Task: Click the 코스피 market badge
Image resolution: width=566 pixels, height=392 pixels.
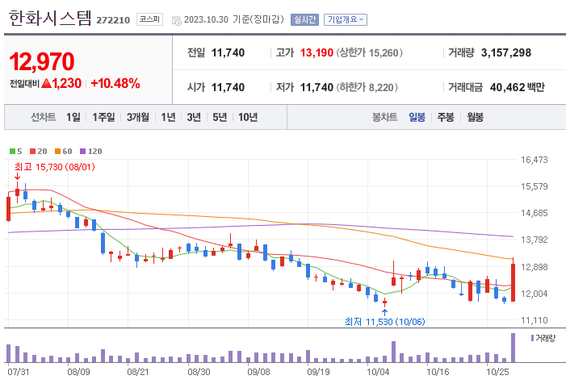Action: (149, 19)
